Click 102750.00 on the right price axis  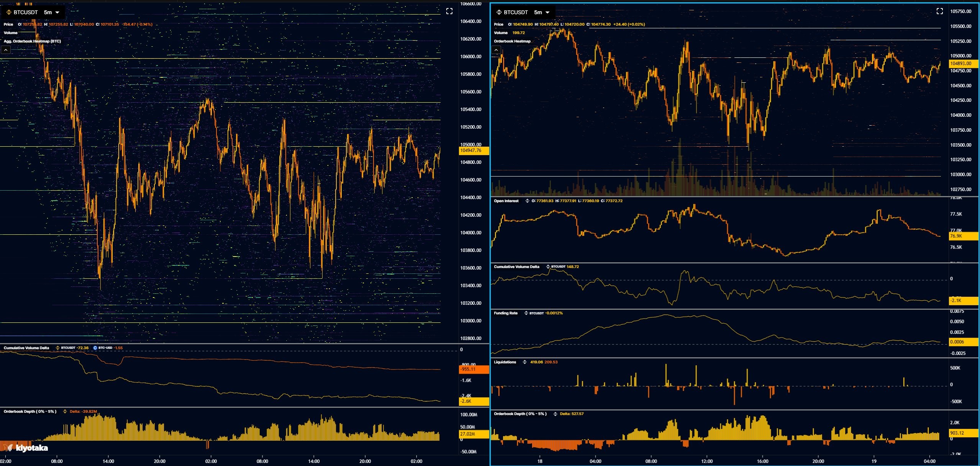tap(961, 190)
